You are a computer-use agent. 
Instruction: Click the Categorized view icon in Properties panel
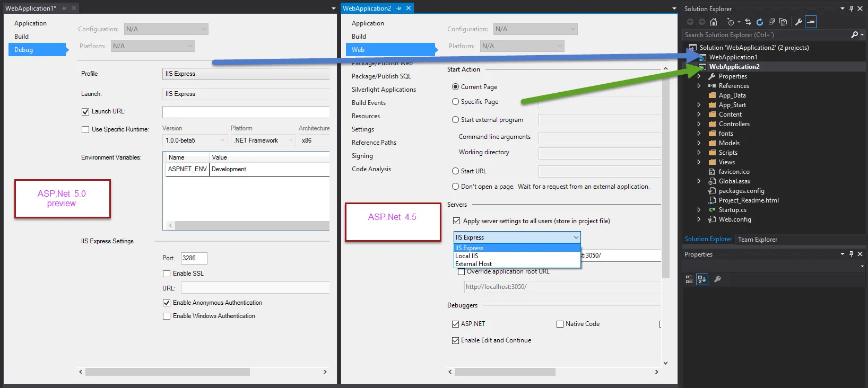690,279
